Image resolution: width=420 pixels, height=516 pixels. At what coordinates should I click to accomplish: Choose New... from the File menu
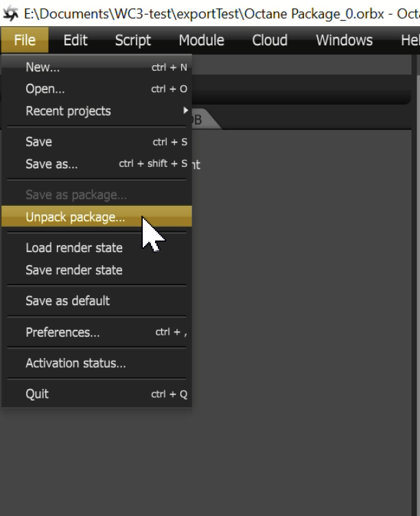[43, 67]
